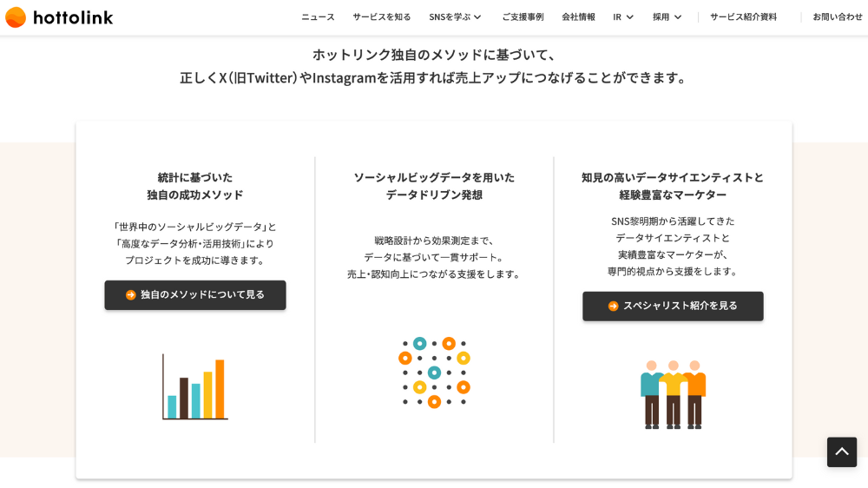Click the scroll-to-top arrow button

click(841, 452)
